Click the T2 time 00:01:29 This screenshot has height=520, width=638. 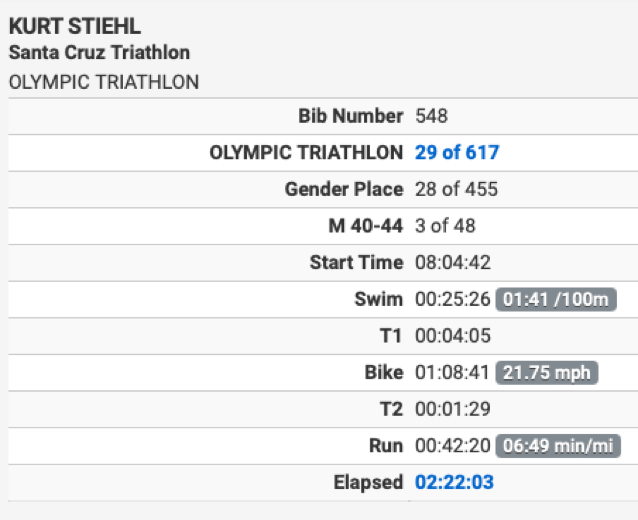tap(452, 409)
